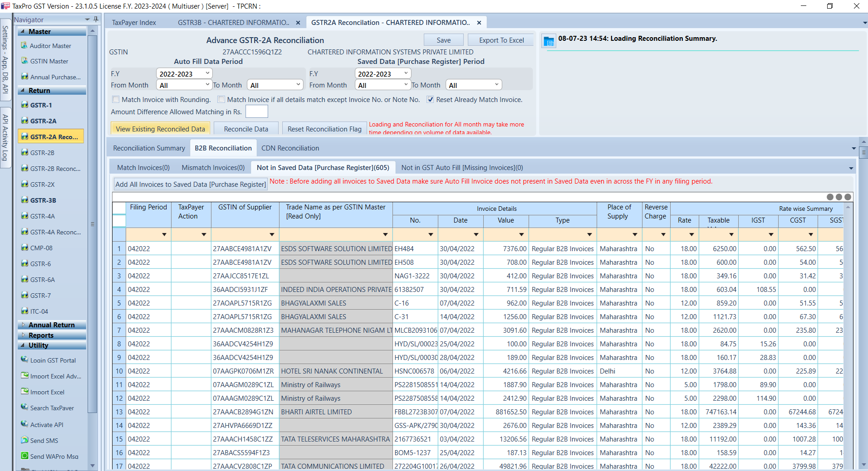Click Amount Difference Allowed input field

[257, 112]
